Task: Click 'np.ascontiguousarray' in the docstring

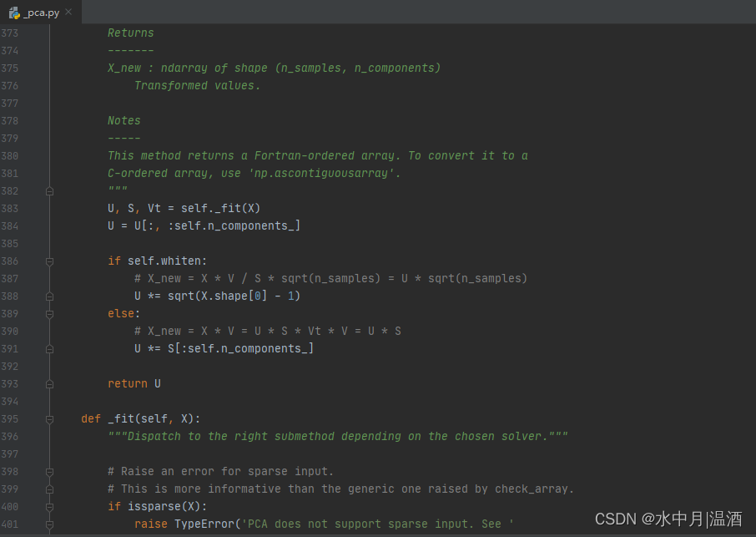Action: 321,173
